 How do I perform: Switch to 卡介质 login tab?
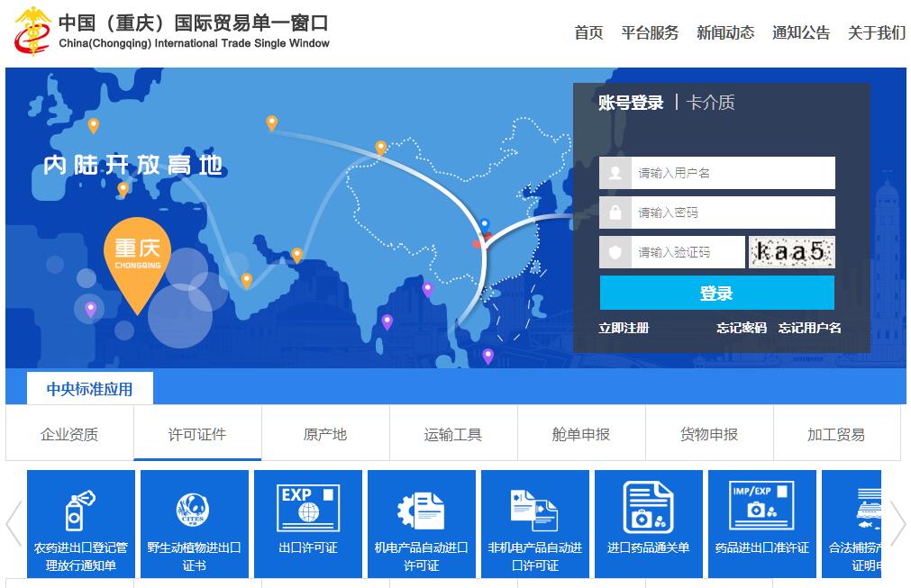pyautogui.click(x=710, y=103)
